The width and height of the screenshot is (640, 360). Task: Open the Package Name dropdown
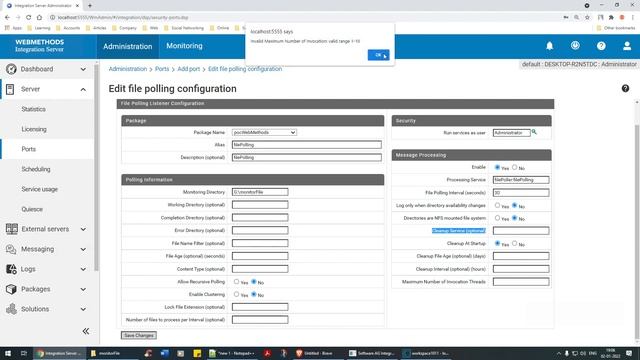point(264,132)
